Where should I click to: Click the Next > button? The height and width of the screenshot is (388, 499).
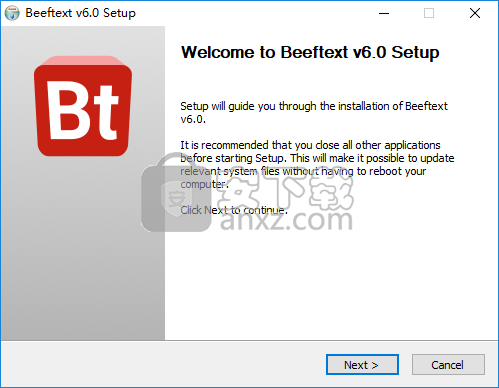tap(362, 365)
